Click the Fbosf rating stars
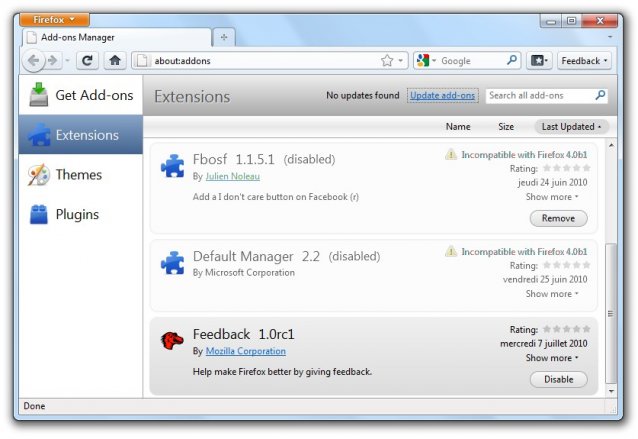The image size is (638, 439). [566, 168]
